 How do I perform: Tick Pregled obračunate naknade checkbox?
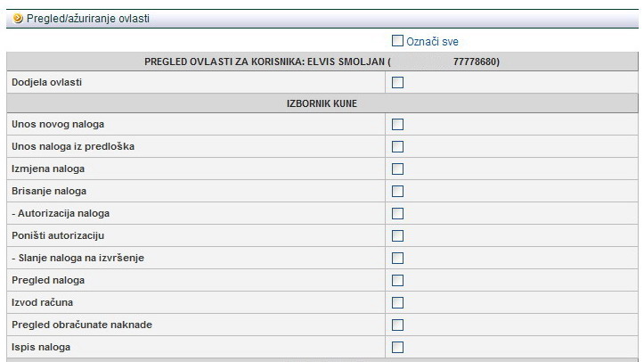(397, 325)
